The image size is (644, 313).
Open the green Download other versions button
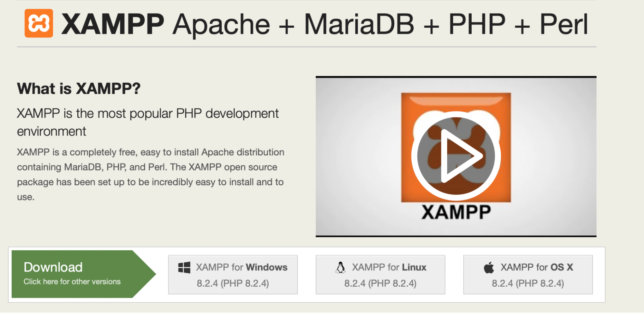tap(84, 274)
